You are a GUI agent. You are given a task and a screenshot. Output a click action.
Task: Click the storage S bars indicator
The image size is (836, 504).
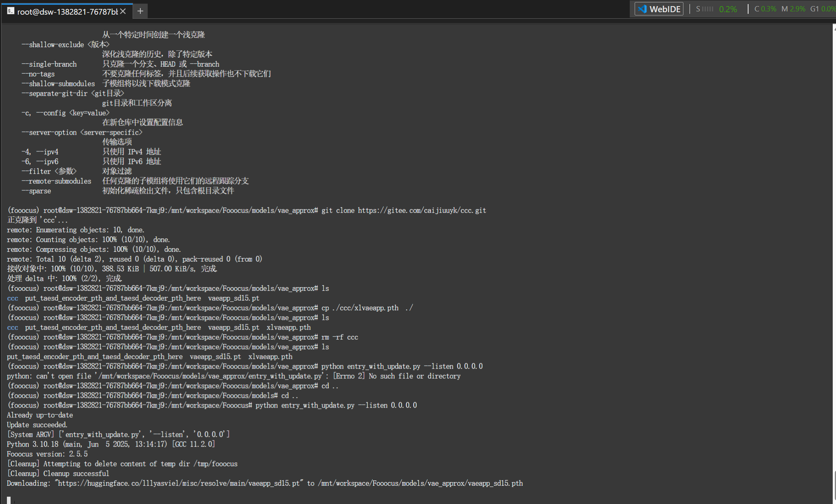pyautogui.click(x=707, y=9)
